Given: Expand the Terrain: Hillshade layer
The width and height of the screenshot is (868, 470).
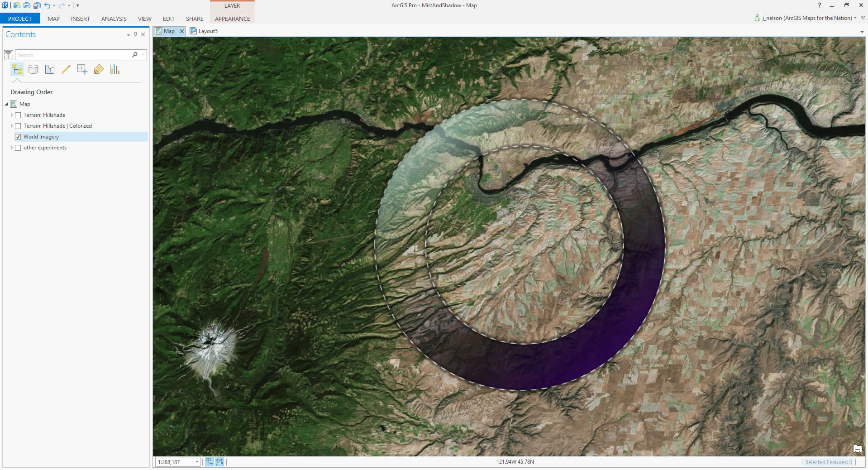Looking at the screenshot, I should [x=12, y=115].
